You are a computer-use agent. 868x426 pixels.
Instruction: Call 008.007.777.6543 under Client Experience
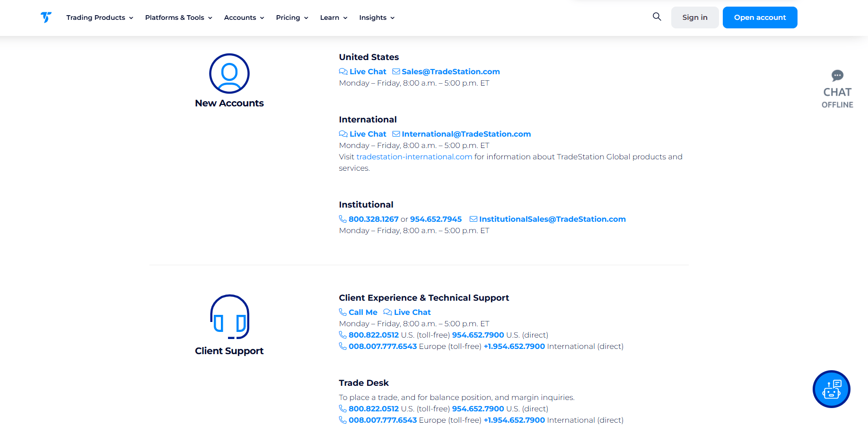(x=383, y=346)
